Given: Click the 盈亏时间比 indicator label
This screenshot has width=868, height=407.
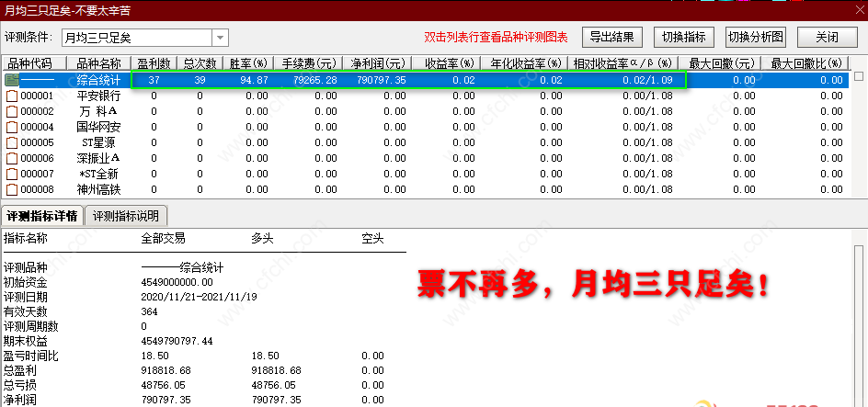Looking at the screenshot, I should (31, 356).
